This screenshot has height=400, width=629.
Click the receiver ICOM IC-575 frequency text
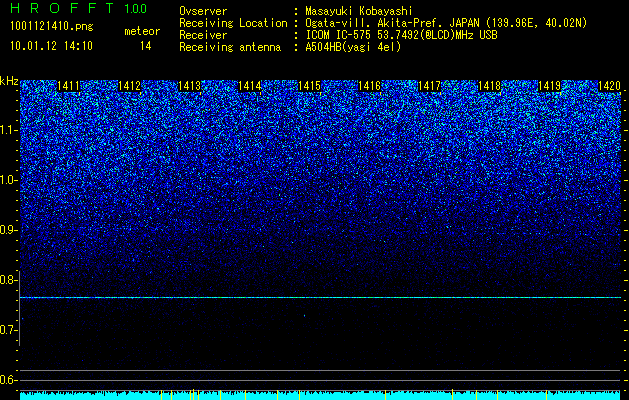[x=401, y=35]
